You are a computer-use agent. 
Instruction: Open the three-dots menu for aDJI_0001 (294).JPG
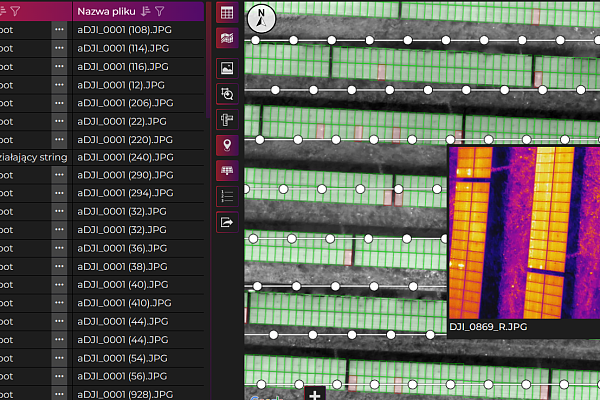coord(59,193)
